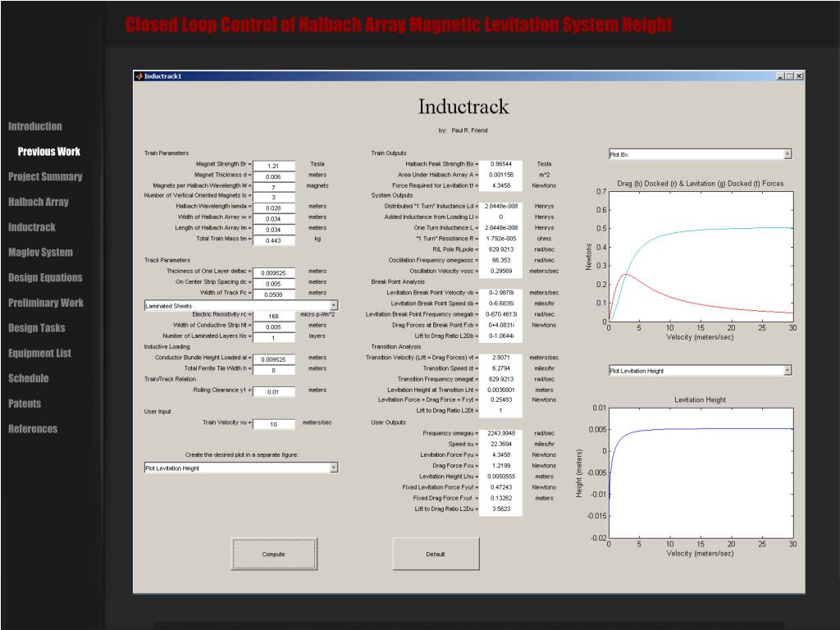
Task: Go to Previous Work section
Action: point(48,152)
